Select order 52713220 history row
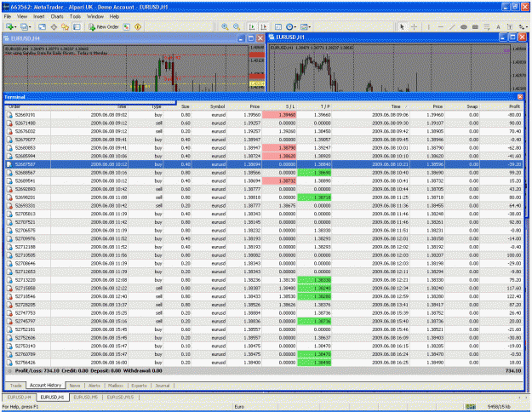This screenshot has height=412, width=532. [x=264, y=280]
